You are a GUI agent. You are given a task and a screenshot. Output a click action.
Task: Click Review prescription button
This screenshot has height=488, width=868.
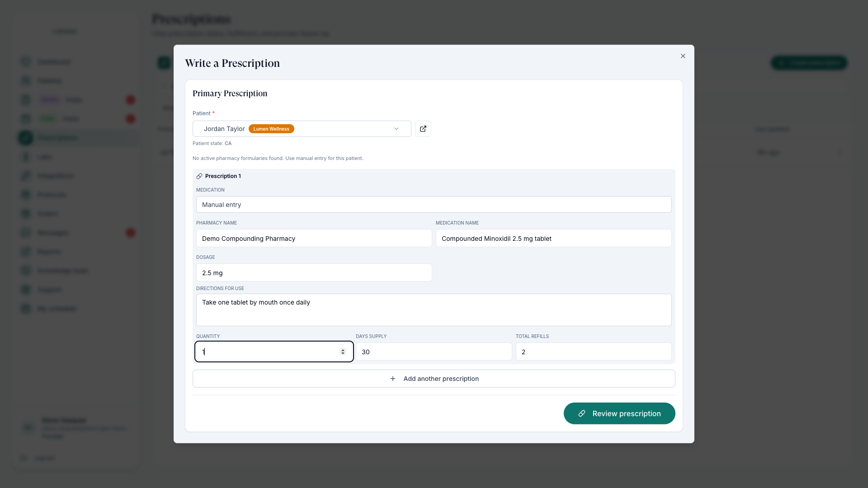(619, 413)
